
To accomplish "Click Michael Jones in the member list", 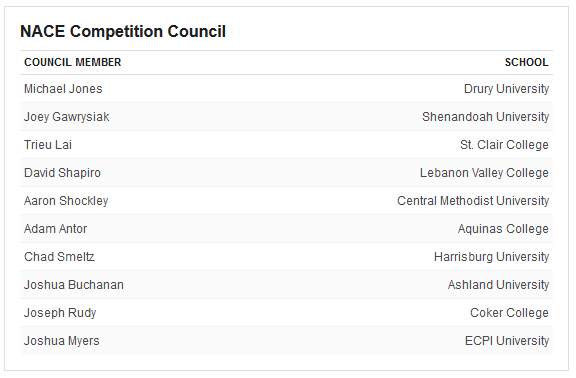I will pyautogui.click(x=63, y=89).
